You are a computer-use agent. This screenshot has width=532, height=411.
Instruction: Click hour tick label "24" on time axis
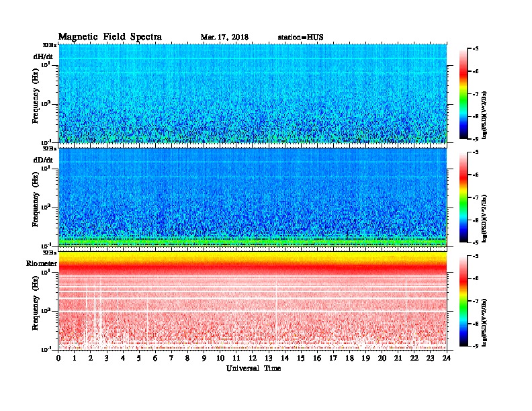[447, 358]
